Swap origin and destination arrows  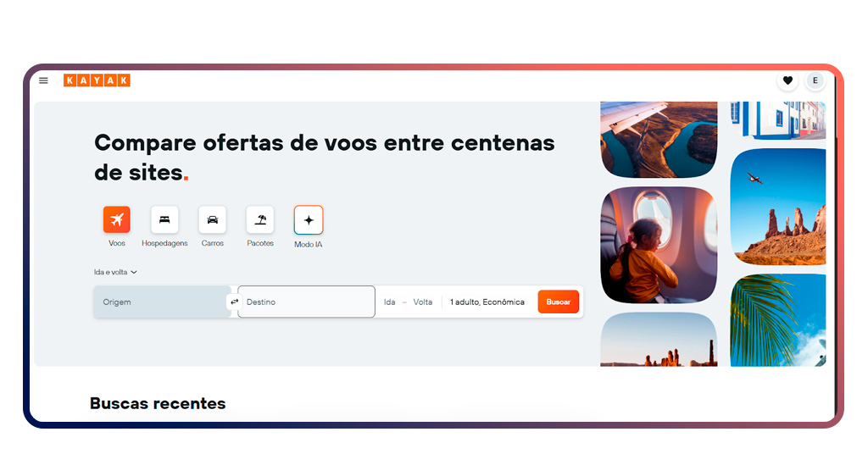[x=234, y=302]
